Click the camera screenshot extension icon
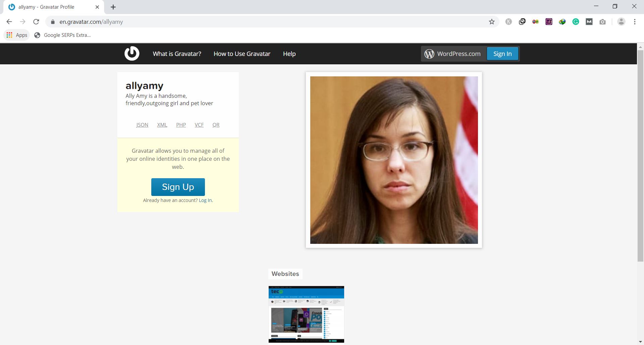Viewport: 644px width, 345px height. click(602, 22)
